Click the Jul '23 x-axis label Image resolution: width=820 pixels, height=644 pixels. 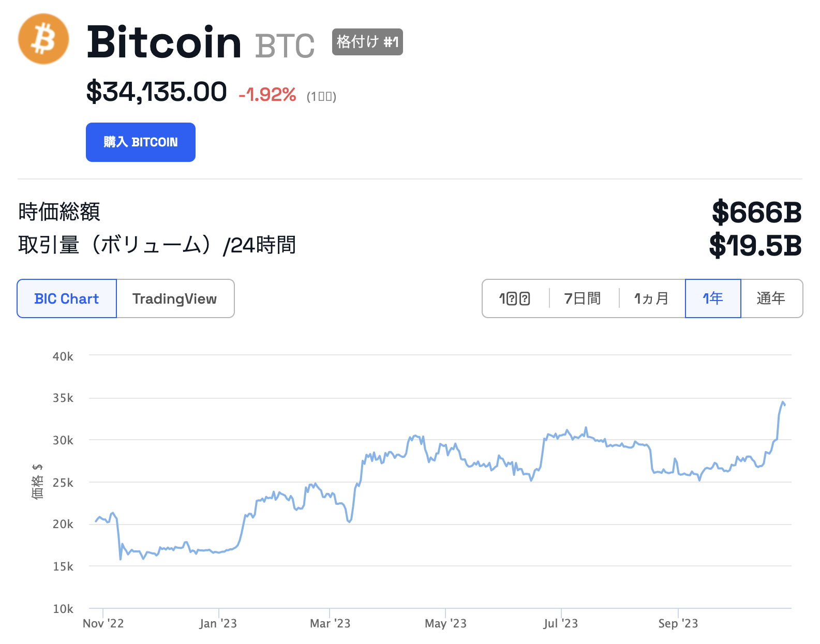tap(561, 623)
